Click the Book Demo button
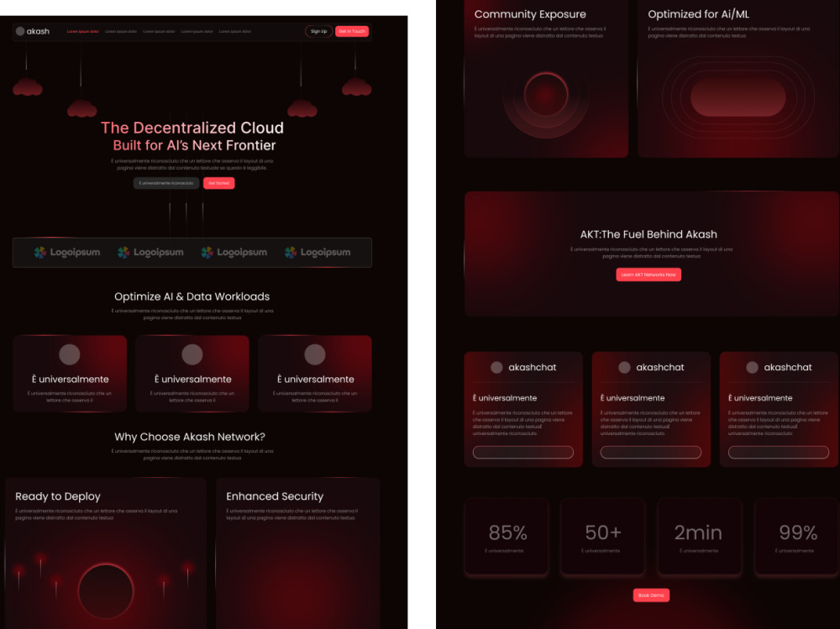The height and width of the screenshot is (629, 840). pos(651,595)
